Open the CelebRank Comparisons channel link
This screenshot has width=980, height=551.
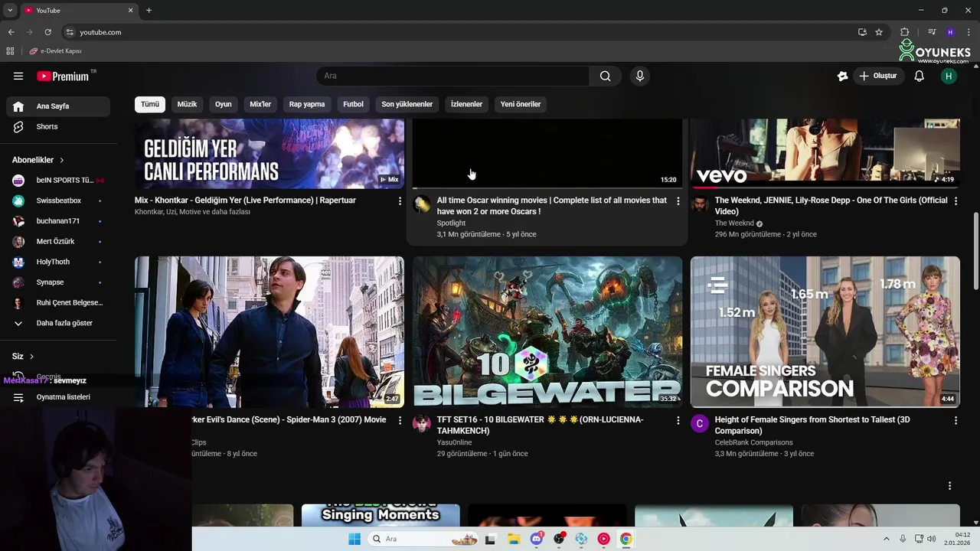tap(754, 442)
